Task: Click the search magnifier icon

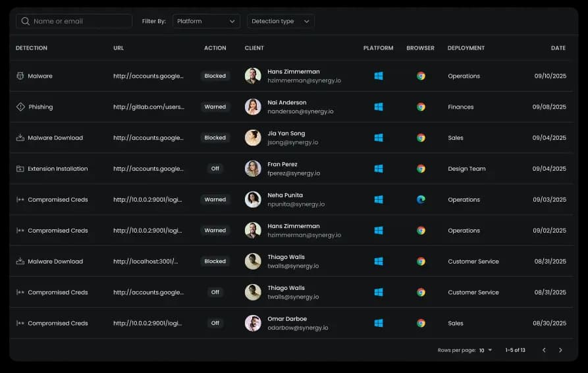Action: pos(26,21)
